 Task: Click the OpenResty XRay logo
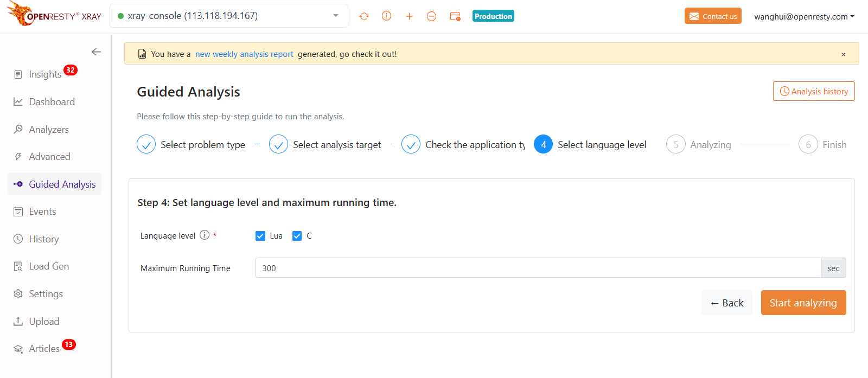tap(54, 14)
